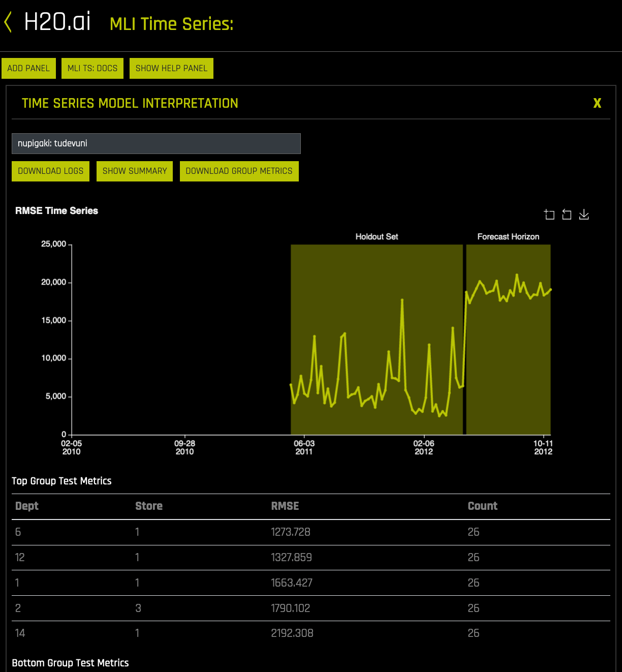Click SHOW SUMMARY

coord(134,171)
